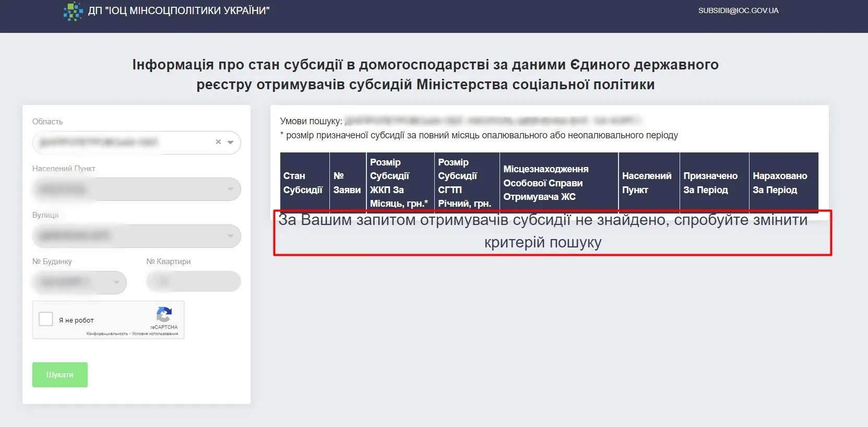
Task: Click the Місцезнаходження Особової Справи column header
Action: tap(558, 183)
